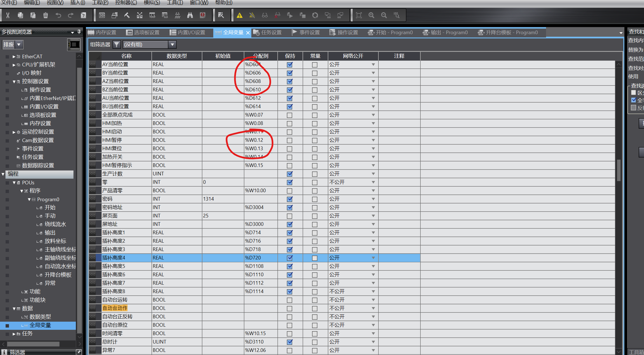Click the 数据类型 column header
This screenshot has width=644, height=355.
coord(177,56)
